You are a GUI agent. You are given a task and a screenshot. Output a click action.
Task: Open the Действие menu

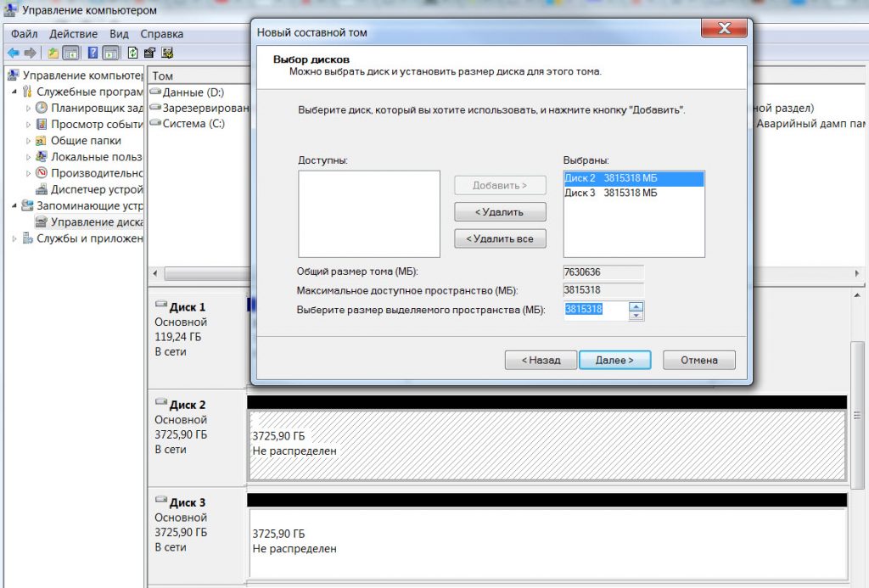tap(73, 34)
